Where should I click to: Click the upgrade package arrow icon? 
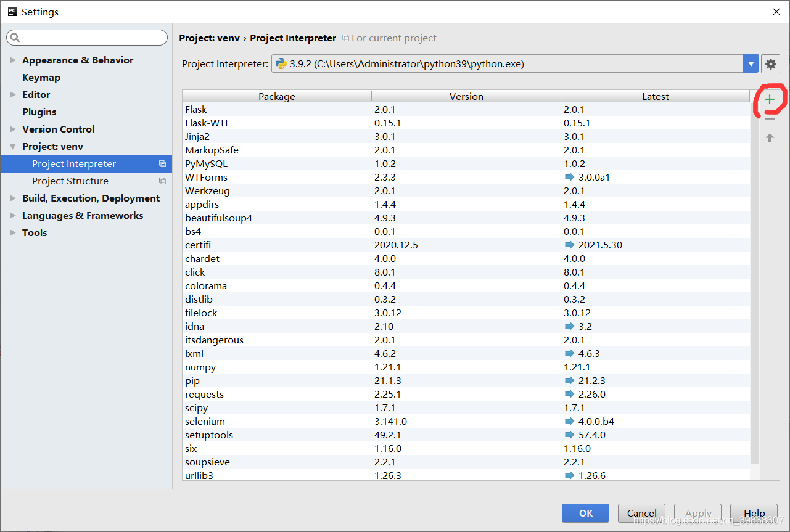pyautogui.click(x=770, y=137)
